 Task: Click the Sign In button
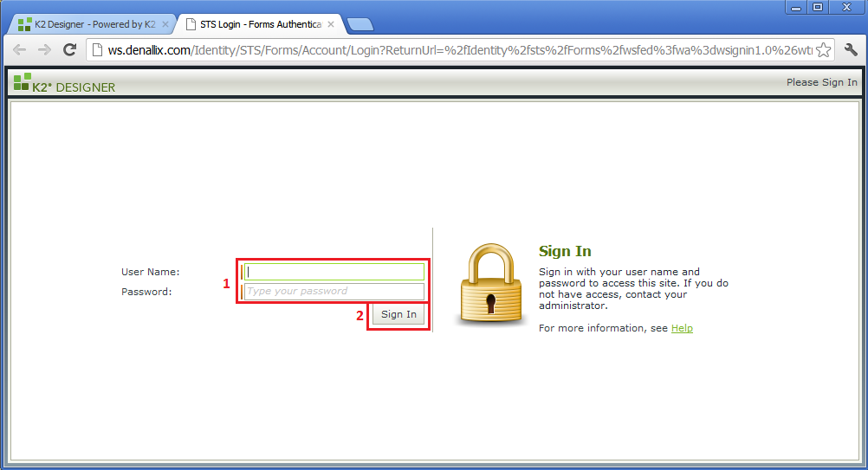(x=398, y=314)
